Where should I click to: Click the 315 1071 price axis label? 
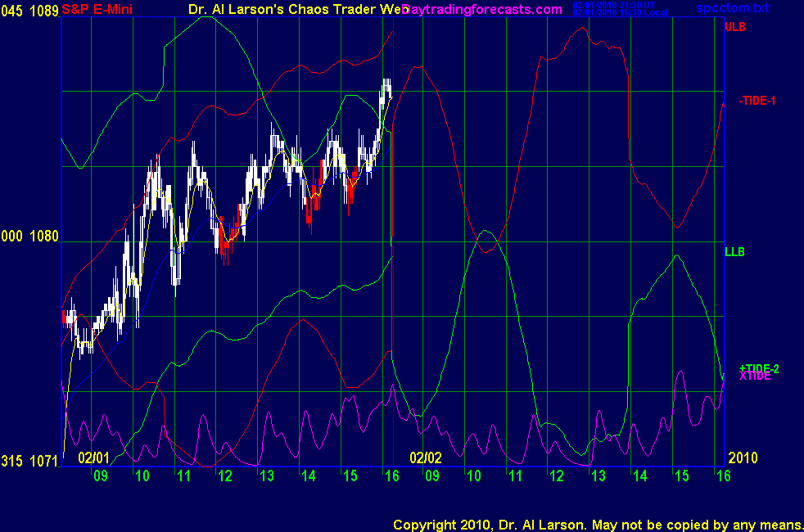point(29,462)
